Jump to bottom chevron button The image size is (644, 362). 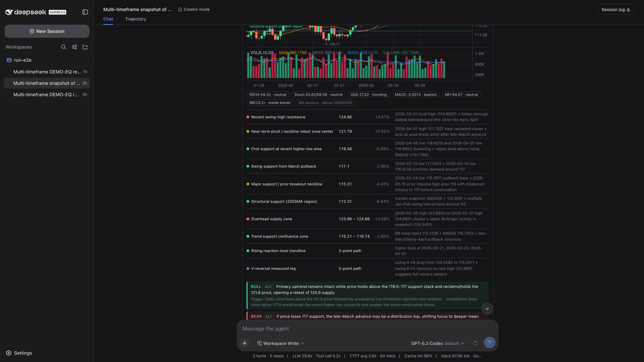point(487,309)
